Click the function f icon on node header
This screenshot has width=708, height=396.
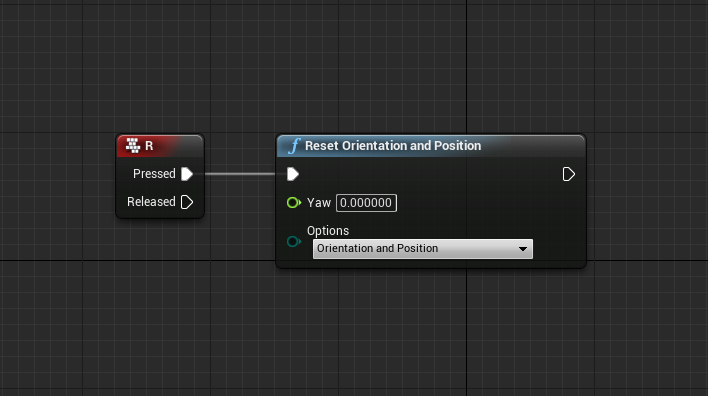[294, 146]
